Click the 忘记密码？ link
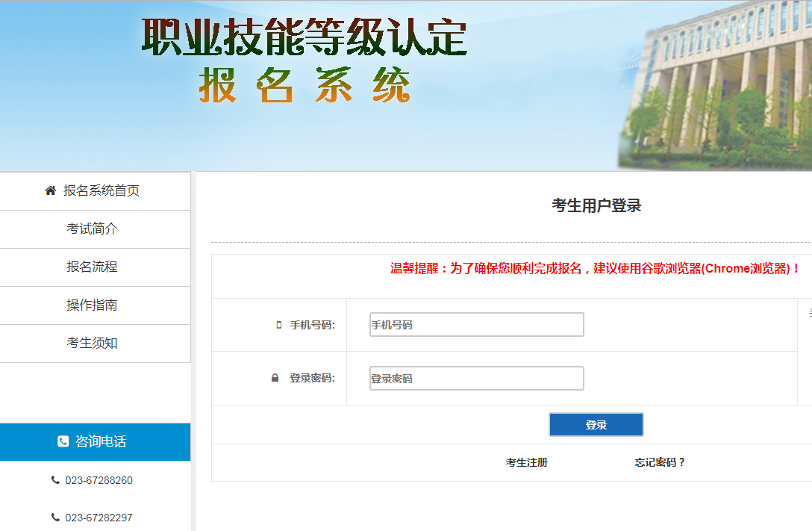This screenshot has width=812, height=531. click(660, 463)
